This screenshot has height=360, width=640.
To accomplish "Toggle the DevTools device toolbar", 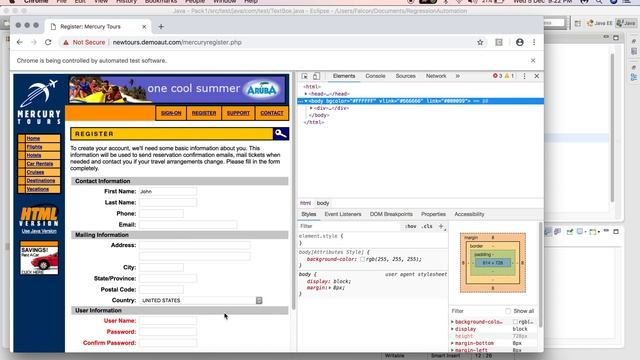I will [316, 76].
